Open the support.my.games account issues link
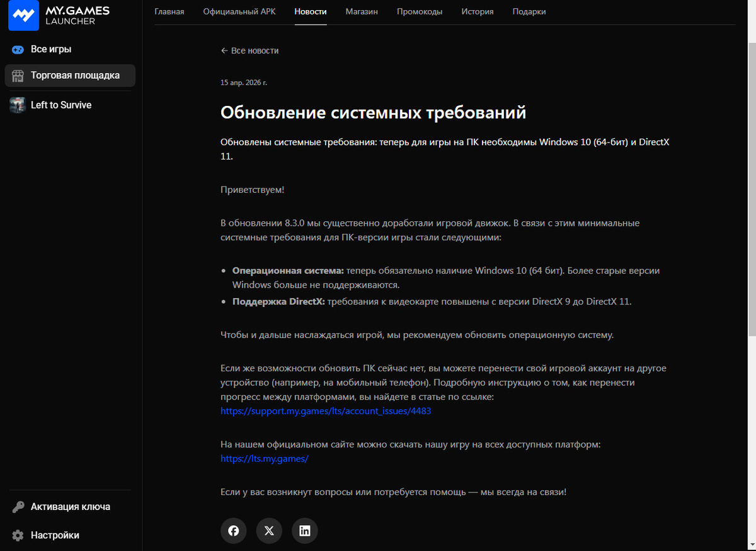The height and width of the screenshot is (551, 756). point(326,411)
